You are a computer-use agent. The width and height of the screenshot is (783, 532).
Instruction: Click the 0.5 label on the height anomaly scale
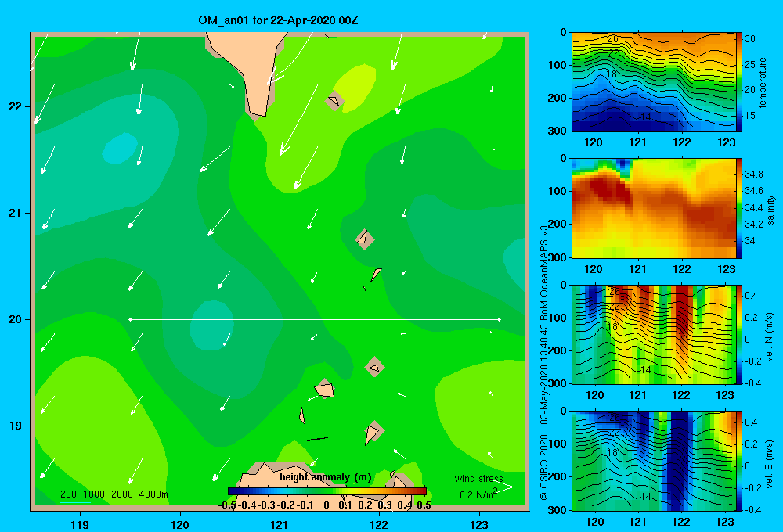[424, 505]
